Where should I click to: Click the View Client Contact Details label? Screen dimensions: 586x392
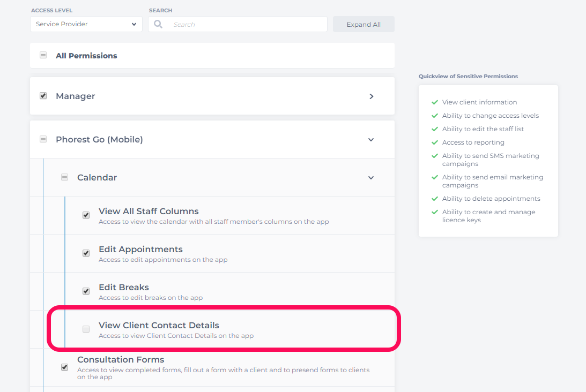coord(159,326)
